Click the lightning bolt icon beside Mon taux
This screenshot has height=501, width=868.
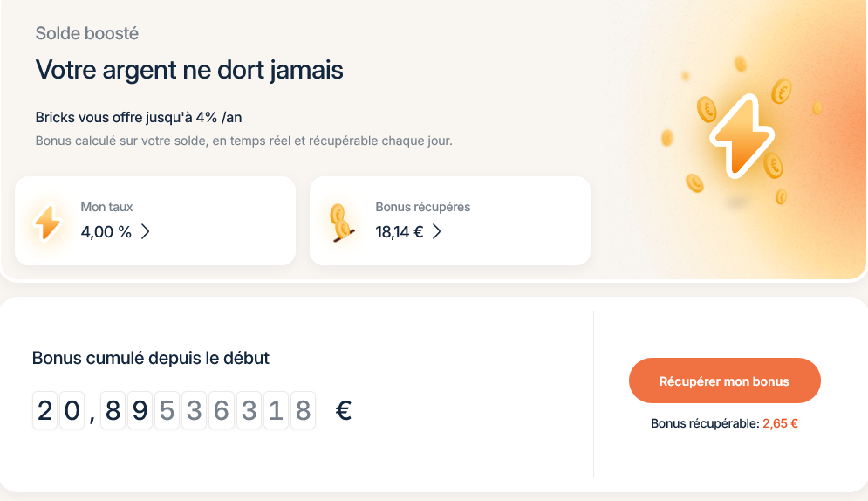coord(47,222)
